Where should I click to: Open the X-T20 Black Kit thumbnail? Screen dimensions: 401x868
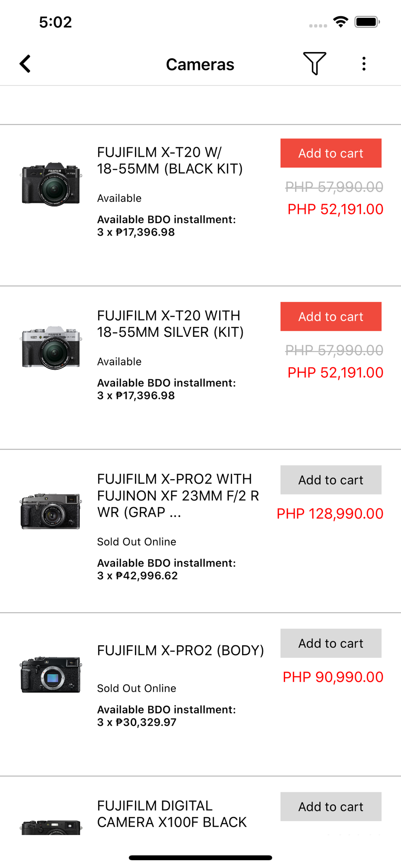(x=51, y=184)
